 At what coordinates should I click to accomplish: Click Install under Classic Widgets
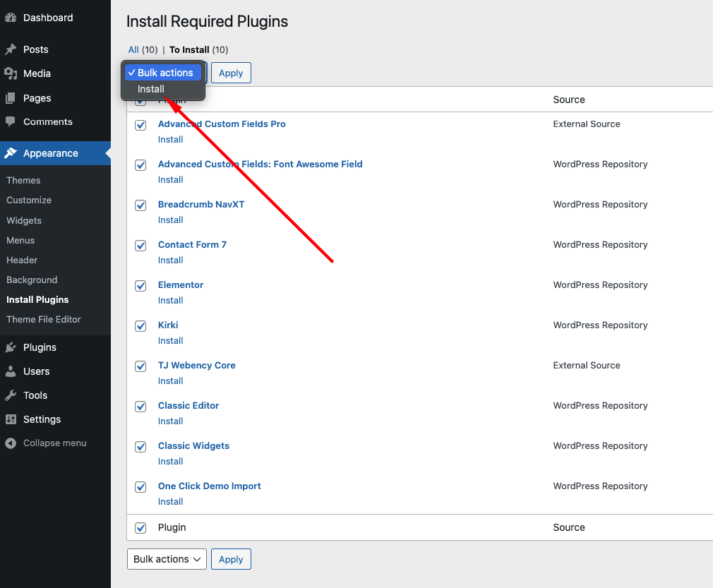coord(171,462)
